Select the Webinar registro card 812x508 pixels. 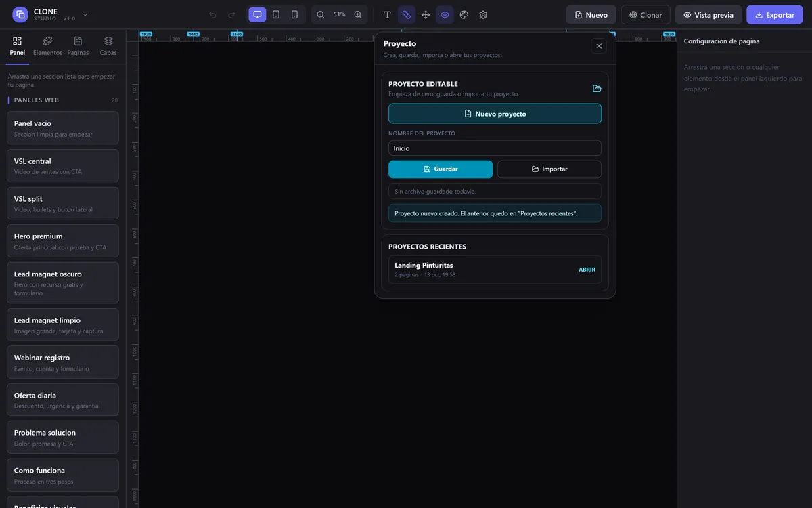pyautogui.click(x=63, y=362)
